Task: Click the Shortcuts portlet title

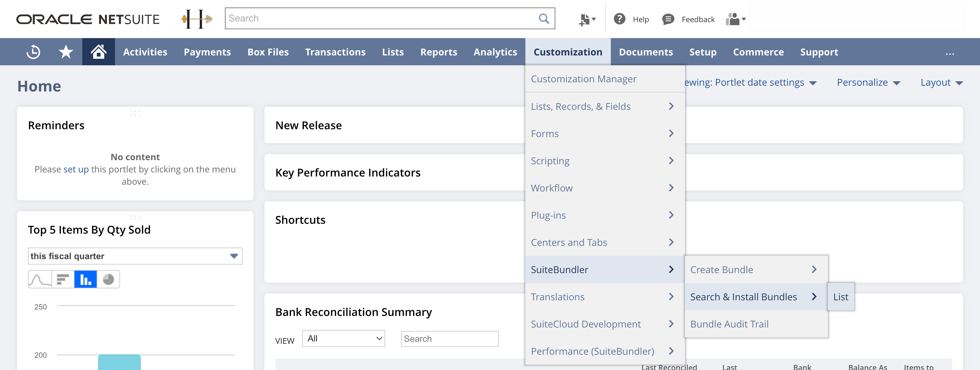Action: point(300,220)
